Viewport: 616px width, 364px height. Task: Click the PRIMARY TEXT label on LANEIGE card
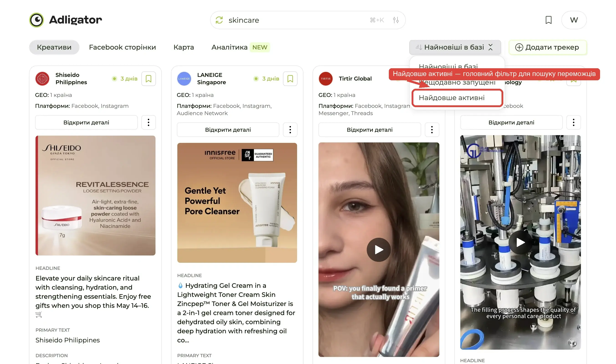(194, 356)
